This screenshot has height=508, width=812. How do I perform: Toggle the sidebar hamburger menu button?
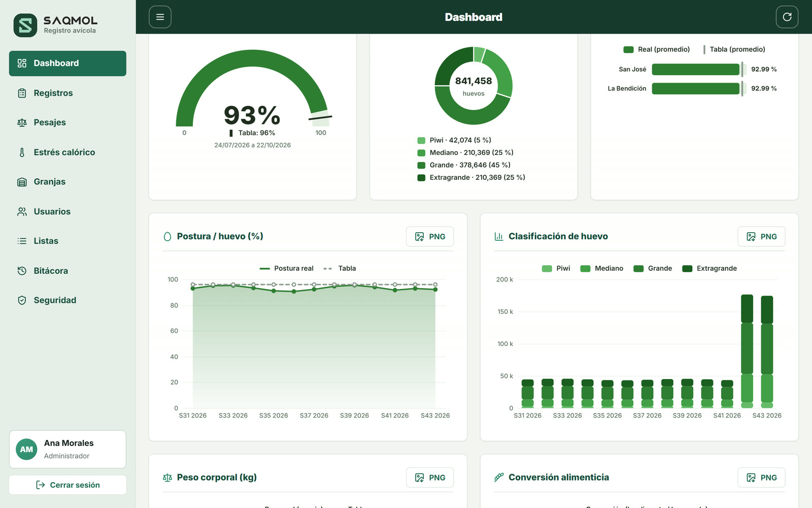point(160,17)
